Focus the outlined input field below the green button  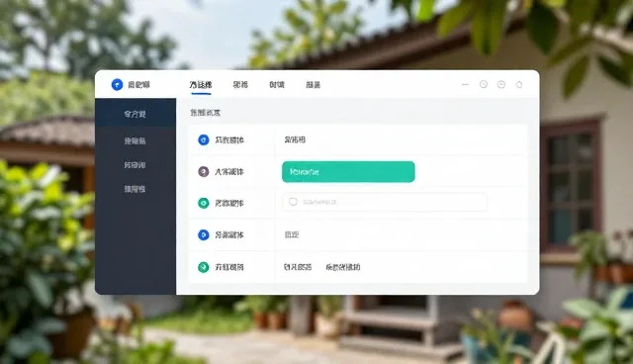(x=385, y=202)
